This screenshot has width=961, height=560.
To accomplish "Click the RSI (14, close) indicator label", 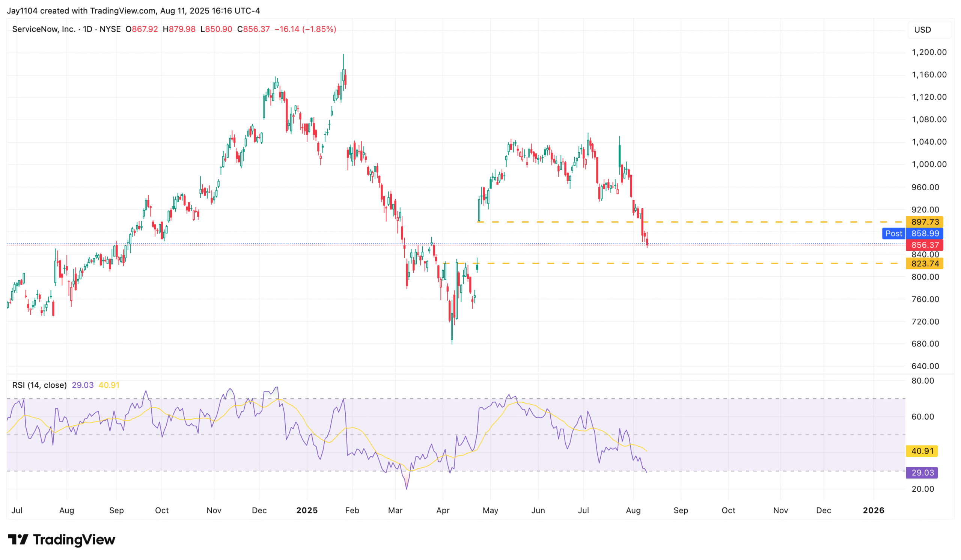I will (x=39, y=385).
